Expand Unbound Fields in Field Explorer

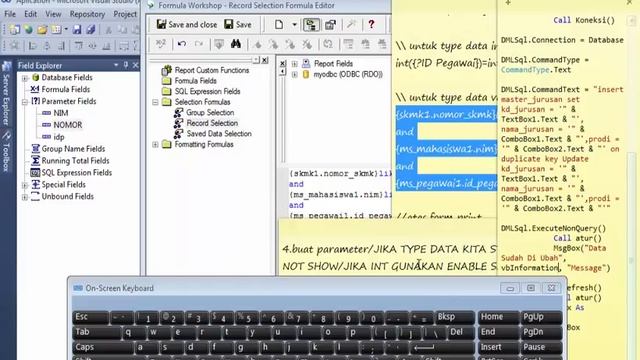24,197
